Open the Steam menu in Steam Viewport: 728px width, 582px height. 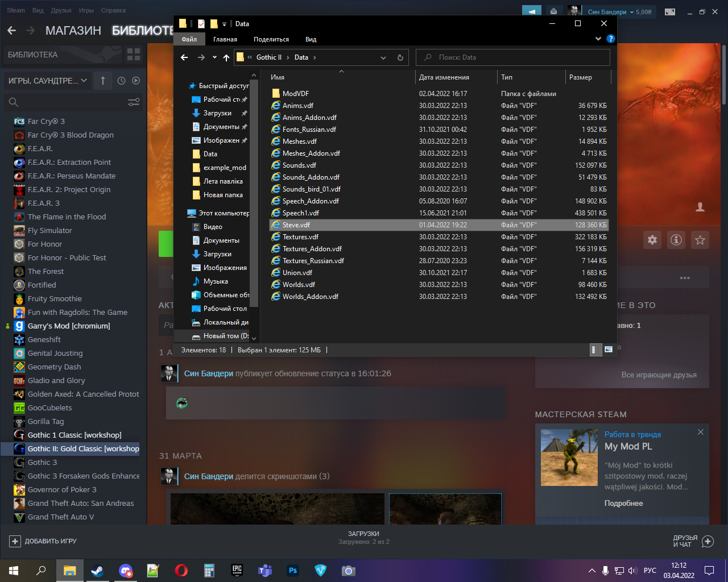(16, 10)
